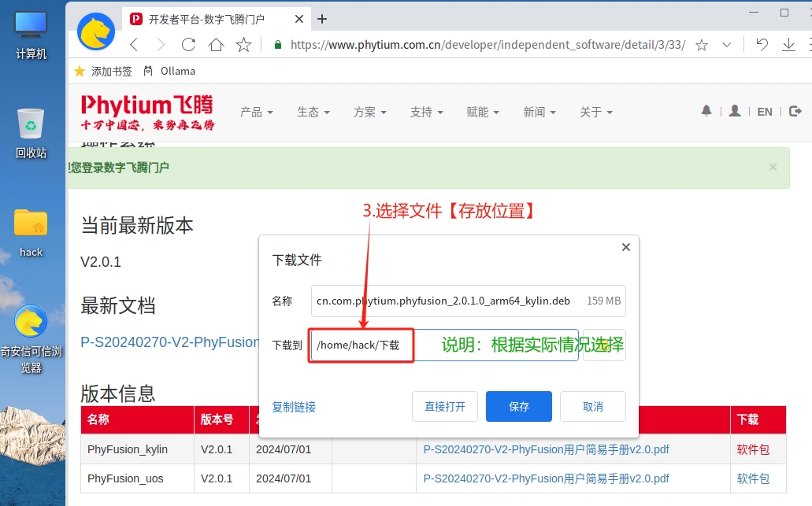Open the P-S20240270-V2-PhyFusion latest document link
This screenshot has height=506, width=812.
coord(169,342)
